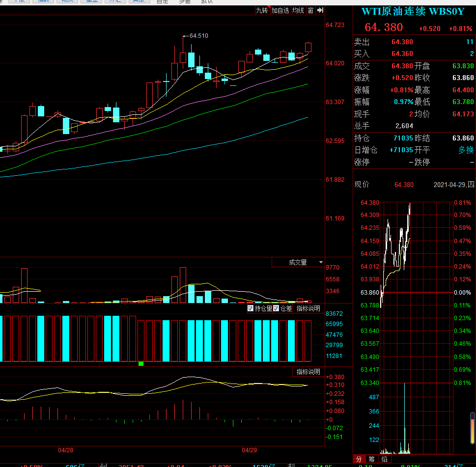476x467 pixels.
Task: Add WTI to watchlist via 加自选
Action: [x=280, y=11]
